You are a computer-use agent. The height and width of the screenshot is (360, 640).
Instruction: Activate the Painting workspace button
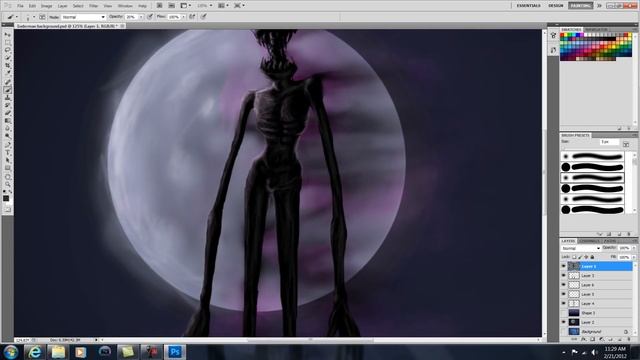point(580,6)
